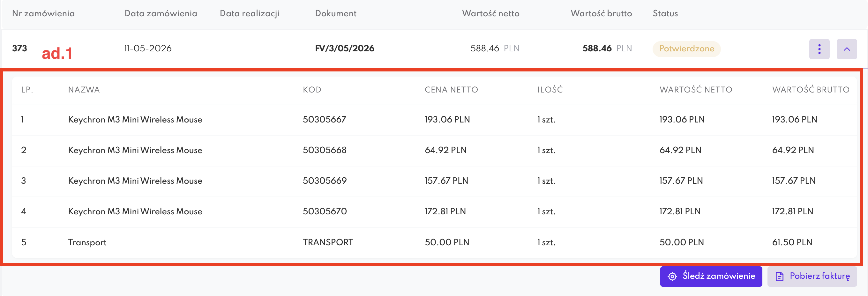Click CENA NETTO value "64.92 PLN" in row 2
868x296 pixels.
pyautogui.click(x=445, y=150)
